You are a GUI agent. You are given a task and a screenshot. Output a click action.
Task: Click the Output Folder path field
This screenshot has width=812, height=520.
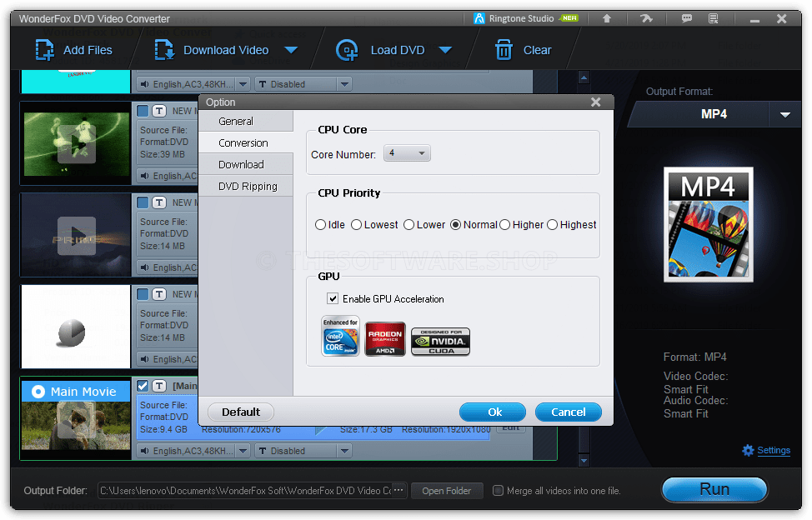(x=245, y=490)
